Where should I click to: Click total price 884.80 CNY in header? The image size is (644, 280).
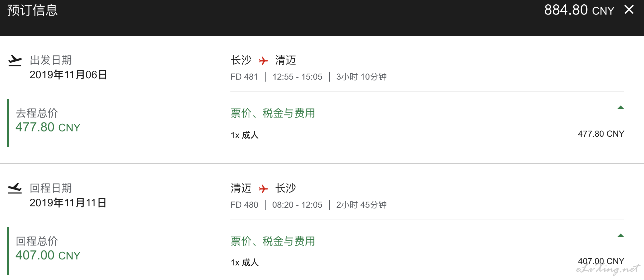579,10
